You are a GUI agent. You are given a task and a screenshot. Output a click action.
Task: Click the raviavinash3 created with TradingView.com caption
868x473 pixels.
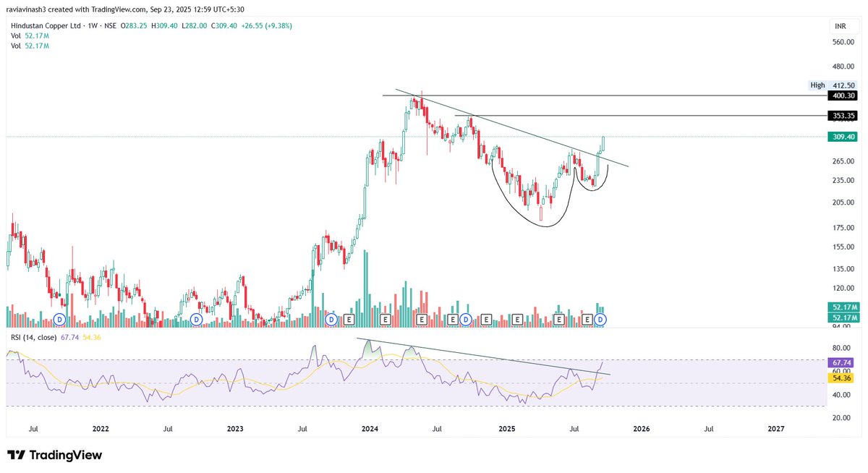point(77,10)
